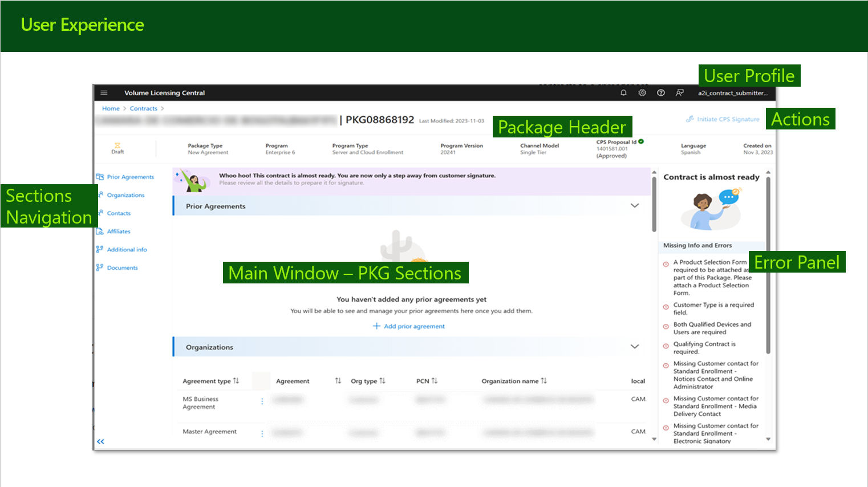
Task: Open the Contracts breadcrumb link
Action: click(143, 108)
